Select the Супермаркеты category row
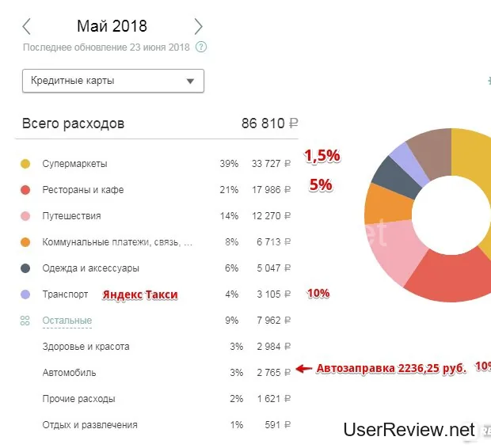Viewport: 491px width, 448px height. pyautogui.click(x=74, y=164)
